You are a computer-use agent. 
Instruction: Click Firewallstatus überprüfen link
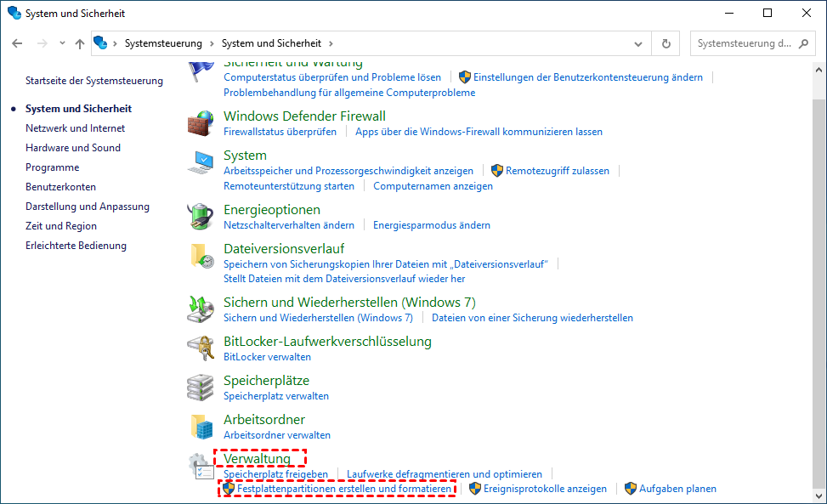coord(280,132)
